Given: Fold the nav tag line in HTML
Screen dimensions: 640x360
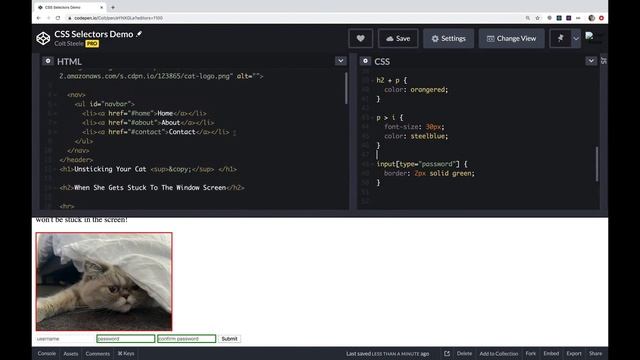Looking at the screenshot, I should (55, 95).
